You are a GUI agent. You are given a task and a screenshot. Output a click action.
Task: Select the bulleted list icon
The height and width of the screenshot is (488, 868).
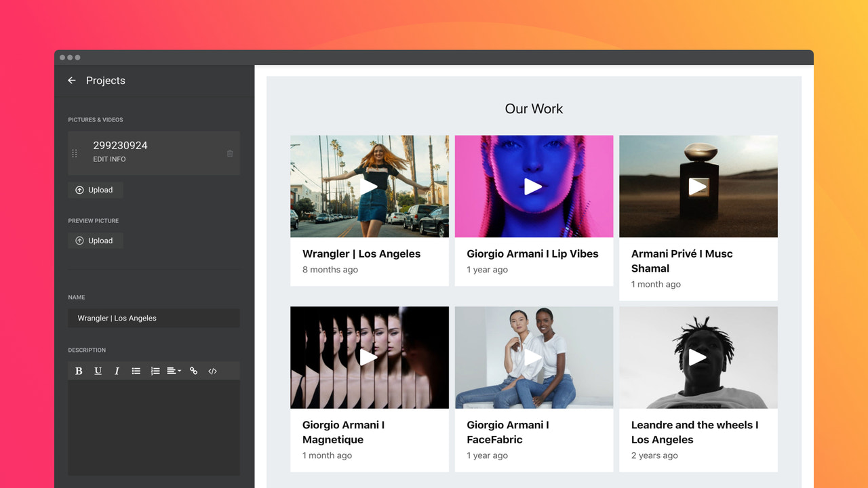pyautogui.click(x=136, y=371)
